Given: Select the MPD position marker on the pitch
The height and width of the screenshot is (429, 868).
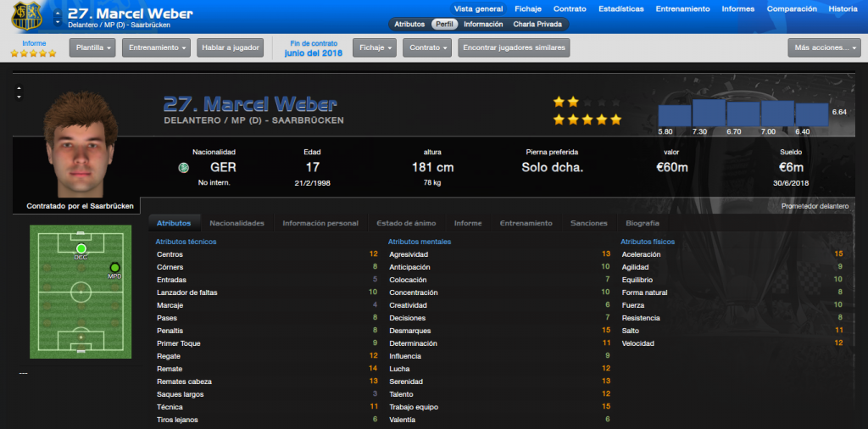Looking at the screenshot, I should click(114, 267).
